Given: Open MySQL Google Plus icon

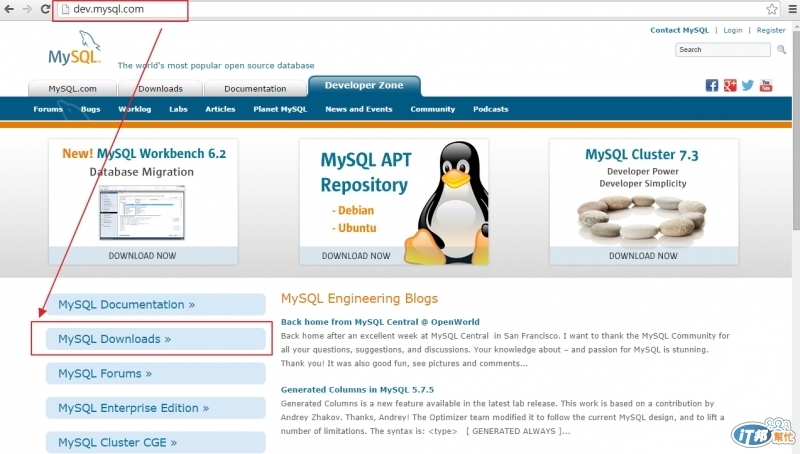Looking at the screenshot, I should click(x=730, y=85).
